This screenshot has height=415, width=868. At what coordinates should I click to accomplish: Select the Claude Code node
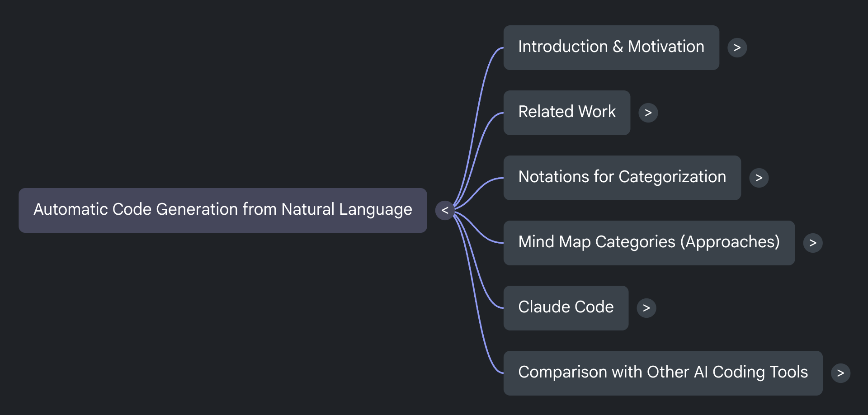pos(566,308)
